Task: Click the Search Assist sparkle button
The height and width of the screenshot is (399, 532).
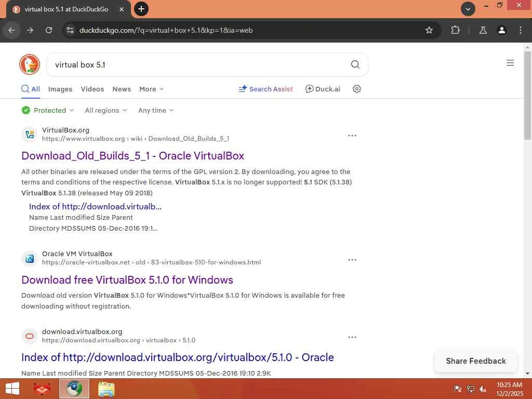Action: point(265,89)
